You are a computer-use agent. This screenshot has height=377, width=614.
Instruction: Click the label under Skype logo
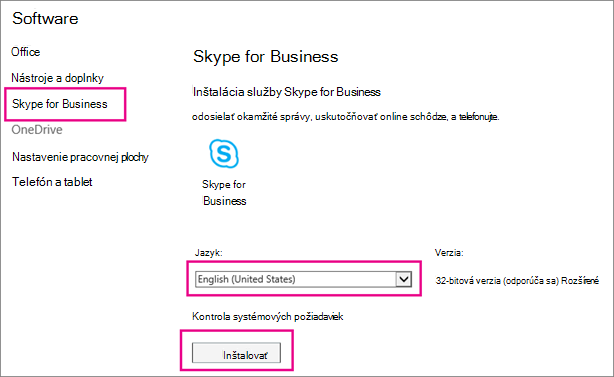(x=224, y=193)
